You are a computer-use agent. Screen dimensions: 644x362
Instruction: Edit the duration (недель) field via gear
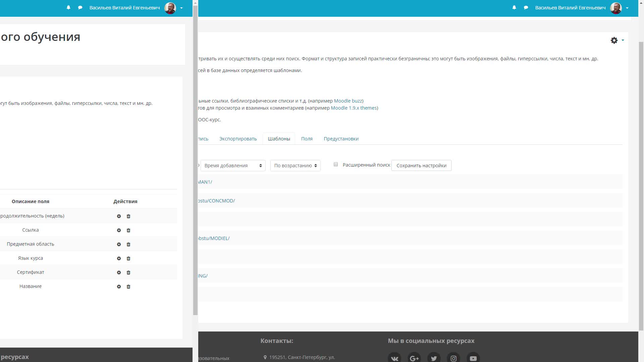(x=119, y=216)
